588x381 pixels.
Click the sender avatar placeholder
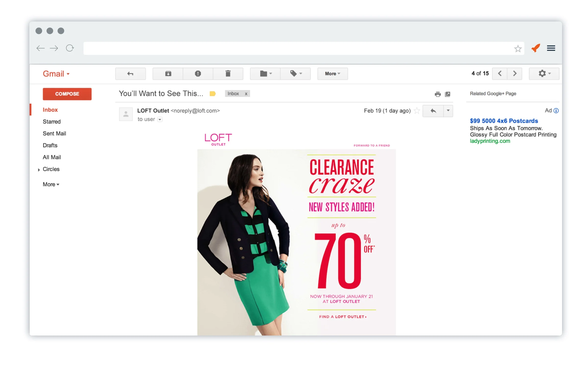126,114
